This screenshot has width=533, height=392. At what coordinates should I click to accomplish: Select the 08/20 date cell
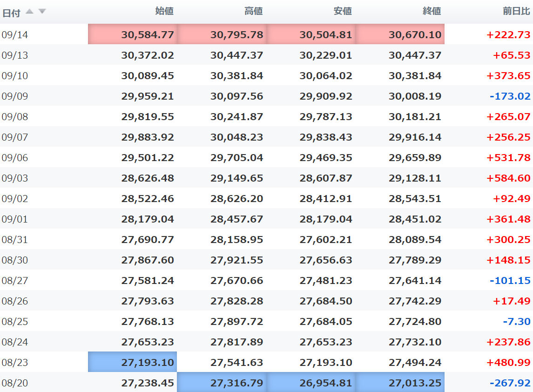pos(15,383)
